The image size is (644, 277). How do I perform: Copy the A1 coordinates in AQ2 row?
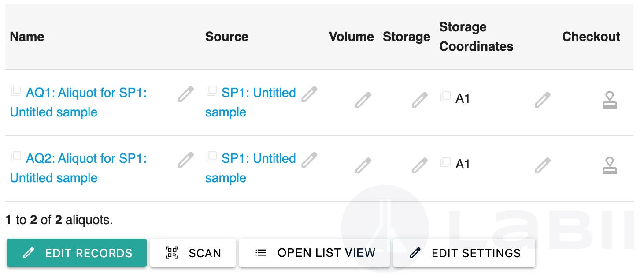click(x=445, y=162)
